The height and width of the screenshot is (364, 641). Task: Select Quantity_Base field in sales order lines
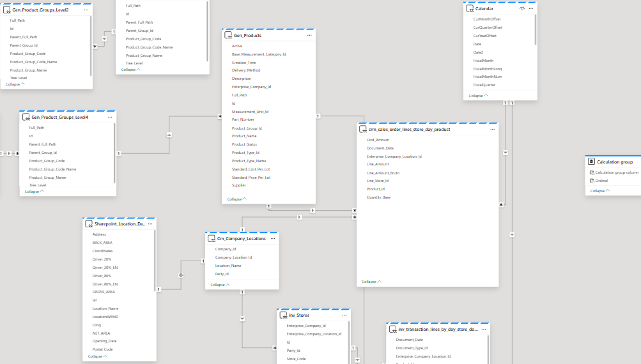pos(378,197)
